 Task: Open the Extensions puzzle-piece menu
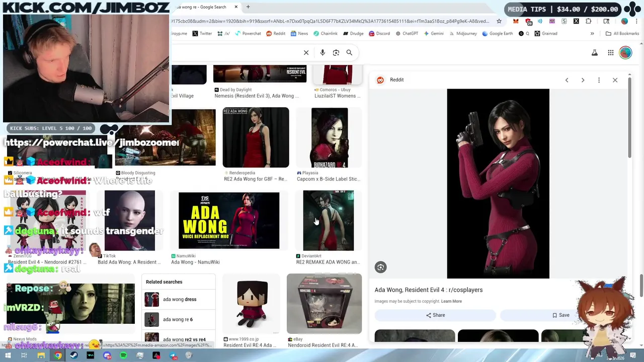[589, 21]
